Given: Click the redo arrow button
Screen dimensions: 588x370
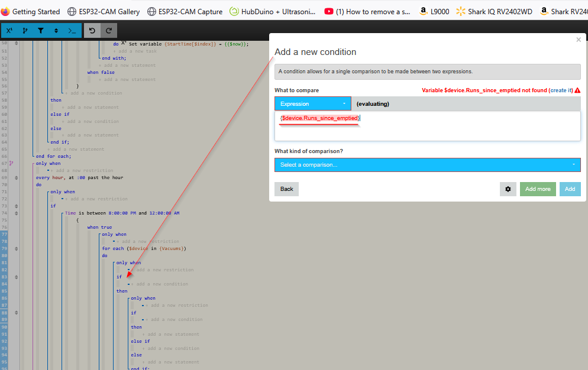Looking at the screenshot, I should point(109,30).
